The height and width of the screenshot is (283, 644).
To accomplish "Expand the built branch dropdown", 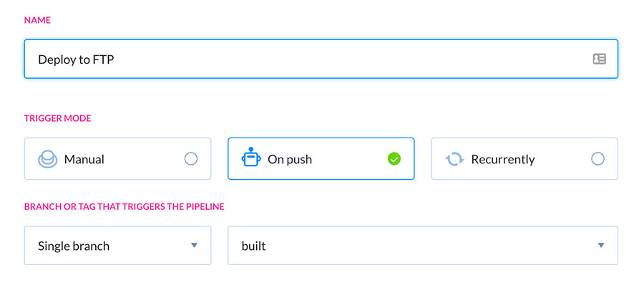I will [x=423, y=245].
